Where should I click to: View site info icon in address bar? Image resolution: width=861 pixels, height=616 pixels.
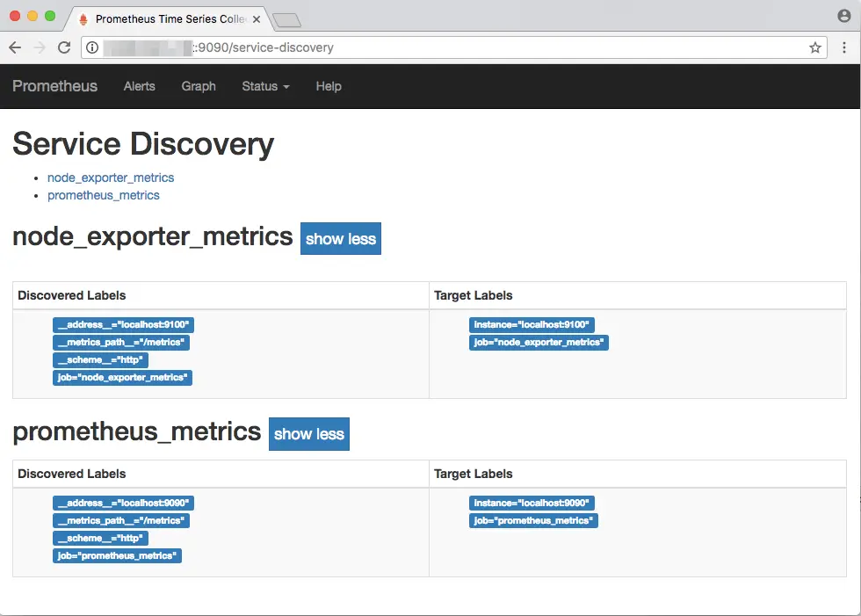(x=92, y=47)
